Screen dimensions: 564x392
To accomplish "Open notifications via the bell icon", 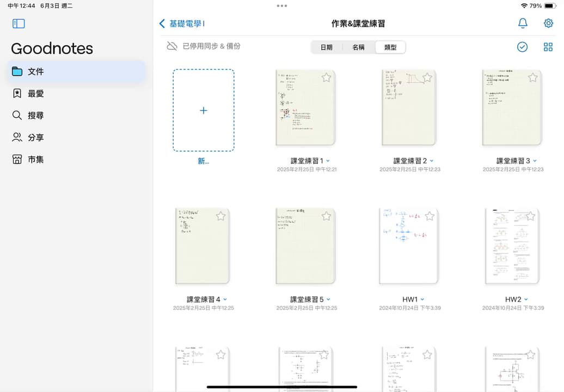I will [x=523, y=23].
